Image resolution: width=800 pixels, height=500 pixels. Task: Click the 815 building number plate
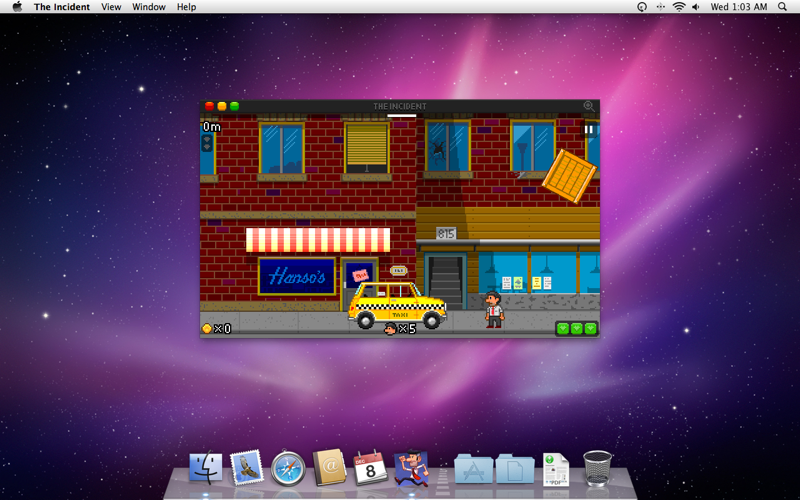[x=445, y=234]
